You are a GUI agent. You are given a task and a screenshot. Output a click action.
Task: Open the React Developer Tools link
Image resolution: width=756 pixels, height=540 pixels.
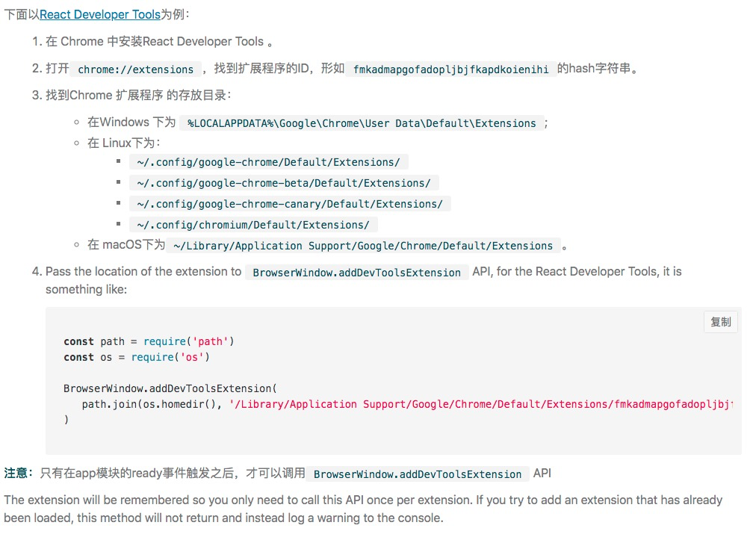100,14
